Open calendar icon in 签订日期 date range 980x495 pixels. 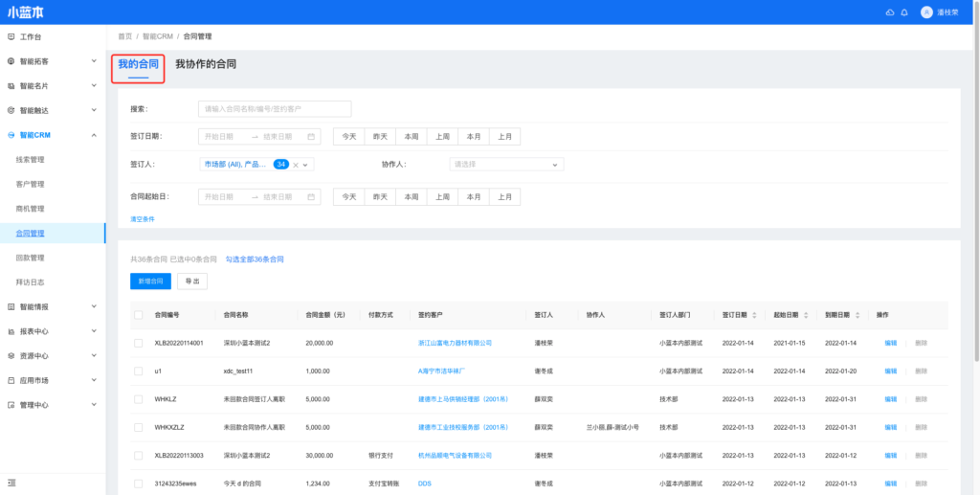pyautogui.click(x=312, y=137)
